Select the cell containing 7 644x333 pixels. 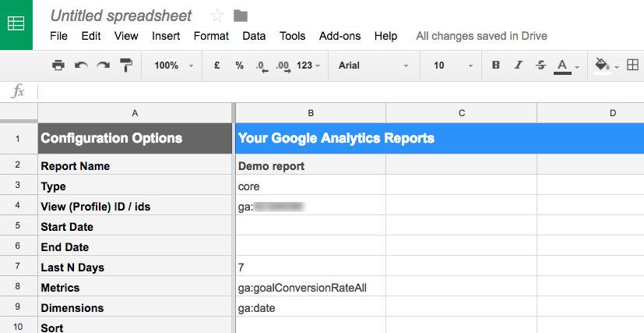pyautogui.click(x=311, y=266)
